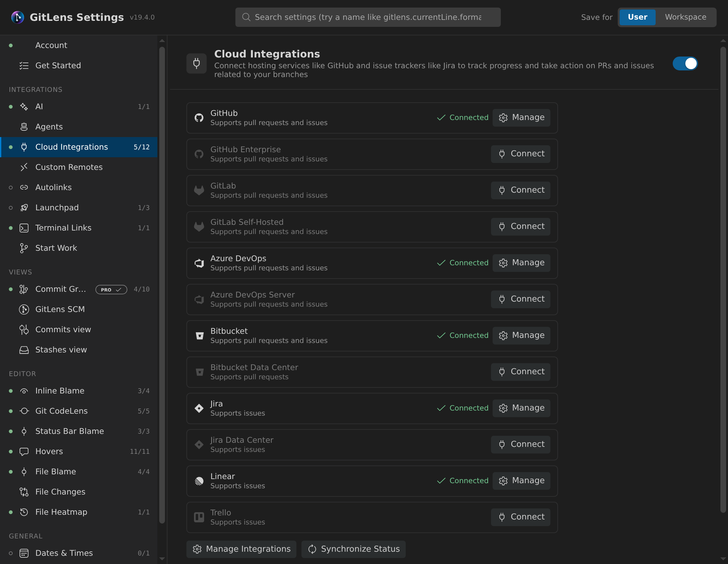Click Connect for GitHub Enterprise
Image resolution: width=728 pixels, height=564 pixels.
[x=521, y=154]
